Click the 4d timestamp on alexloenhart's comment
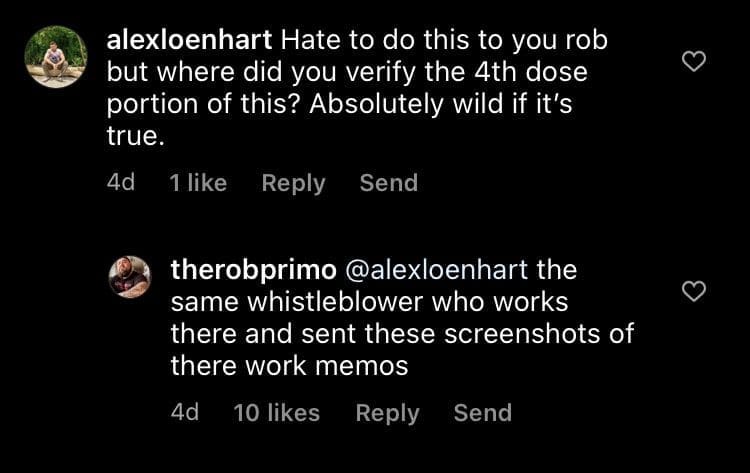750x473 pixels. (x=121, y=183)
